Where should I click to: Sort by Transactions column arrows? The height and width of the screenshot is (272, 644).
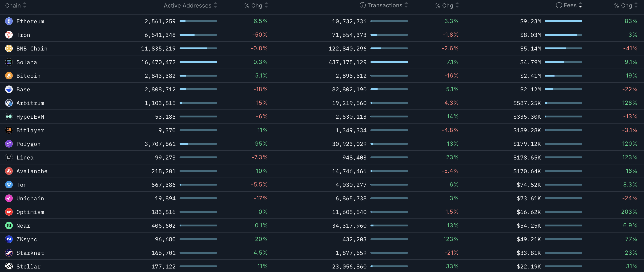pyautogui.click(x=406, y=5)
